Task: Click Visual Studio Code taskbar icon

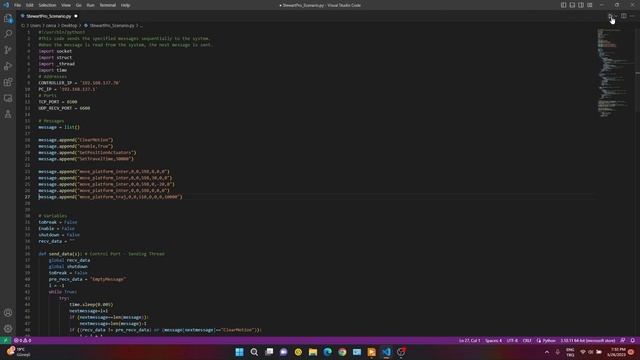Action: (387, 352)
